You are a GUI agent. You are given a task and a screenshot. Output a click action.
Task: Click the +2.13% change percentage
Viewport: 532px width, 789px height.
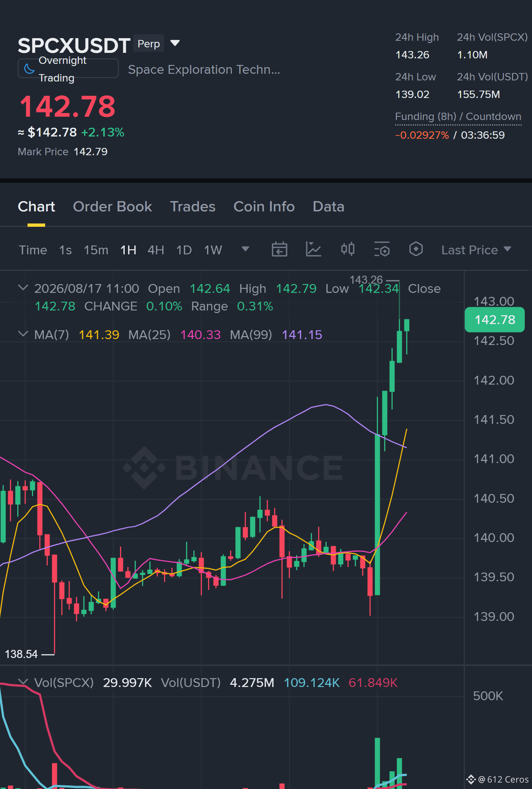pos(103,132)
